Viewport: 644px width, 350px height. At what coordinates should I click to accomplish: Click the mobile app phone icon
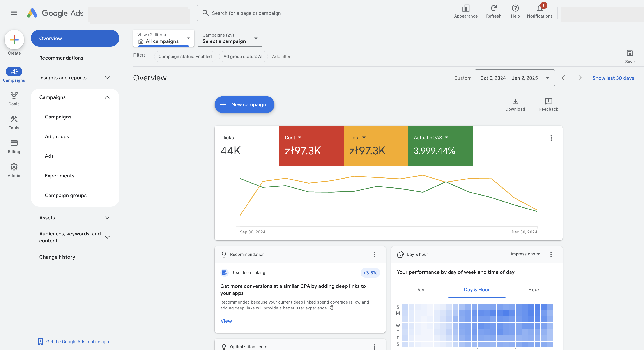point(41,341)
